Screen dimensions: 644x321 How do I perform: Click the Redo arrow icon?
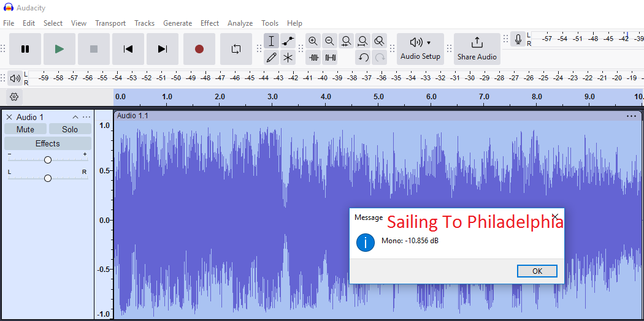[x=380, y=58]
